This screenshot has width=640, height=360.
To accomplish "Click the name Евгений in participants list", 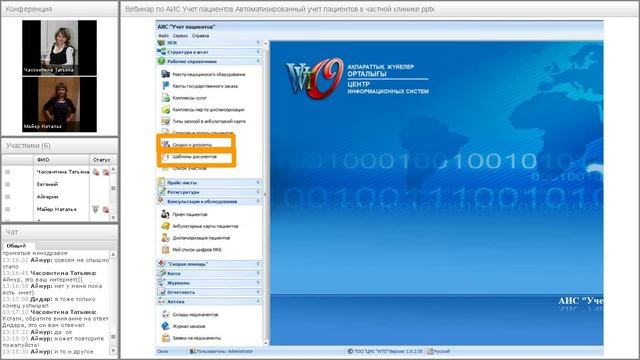I will pyautogui.click(x=47, y=184).
